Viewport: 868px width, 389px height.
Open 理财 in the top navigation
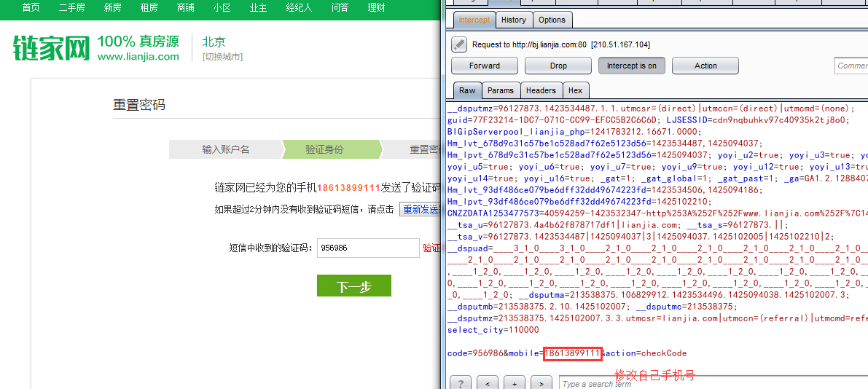(377, 7)
